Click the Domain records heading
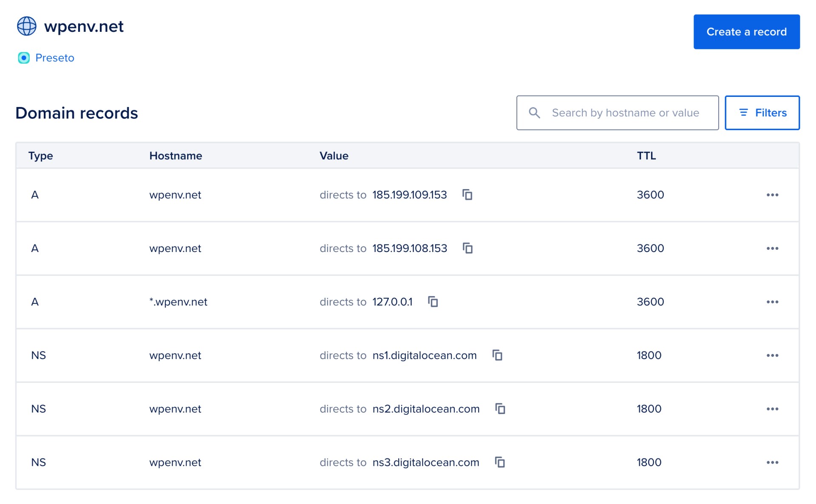Viewport: 816px width, 504px height. click(76, 113)
